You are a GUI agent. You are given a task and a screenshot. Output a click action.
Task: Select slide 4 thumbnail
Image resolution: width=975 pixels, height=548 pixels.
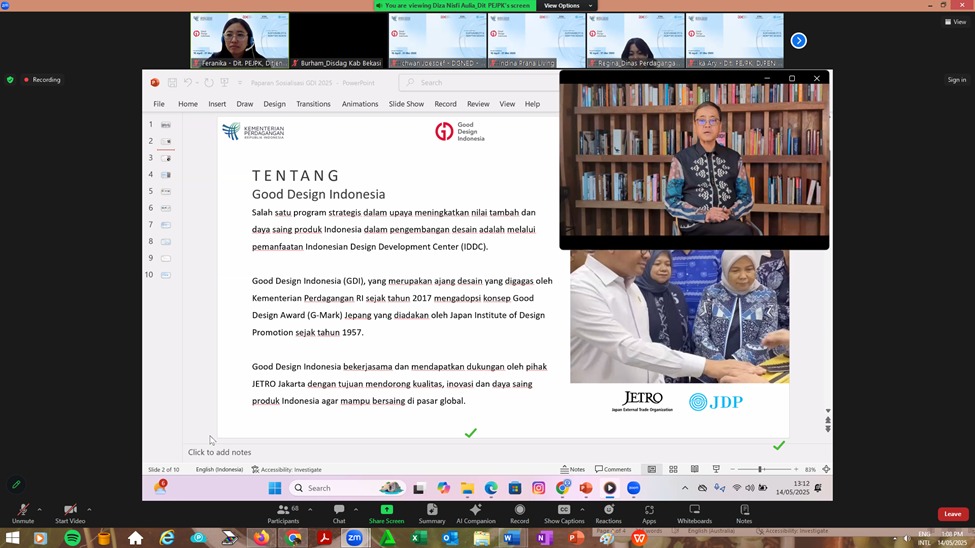[x=166, y=175]
